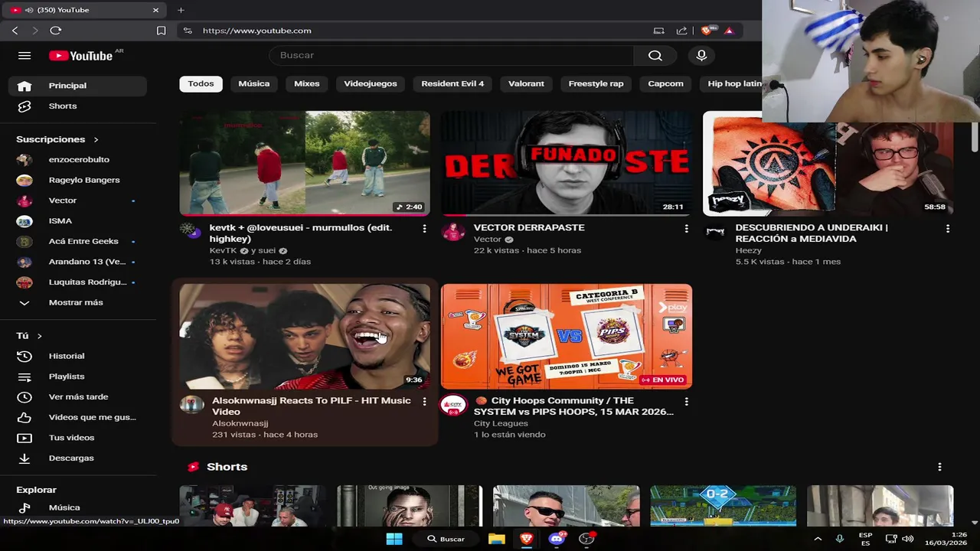Expand the Tú section
Screen dimensions: 980x551
(29, 336)
